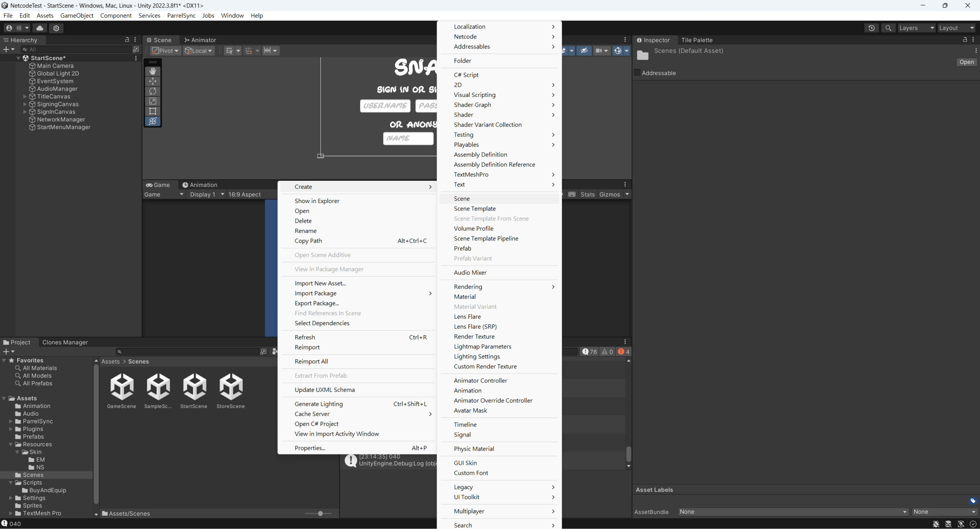Open the Layers dropdown
980x529 pixels.
click(916, 28)
